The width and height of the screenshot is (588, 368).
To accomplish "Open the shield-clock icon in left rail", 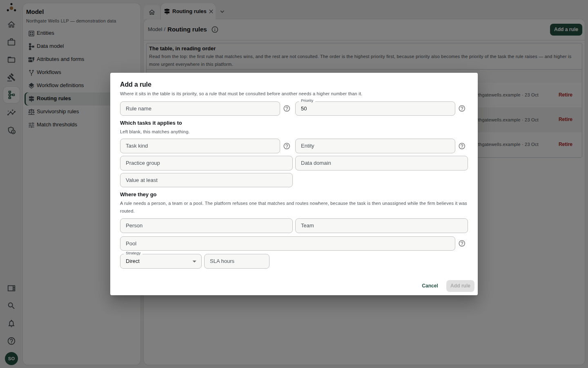I will coord(11,130).
